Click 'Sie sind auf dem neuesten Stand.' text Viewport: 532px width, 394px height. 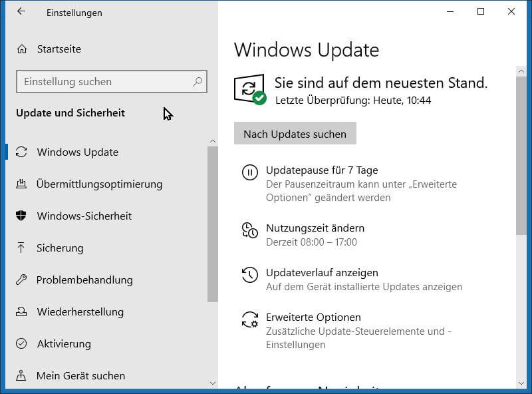381,83
